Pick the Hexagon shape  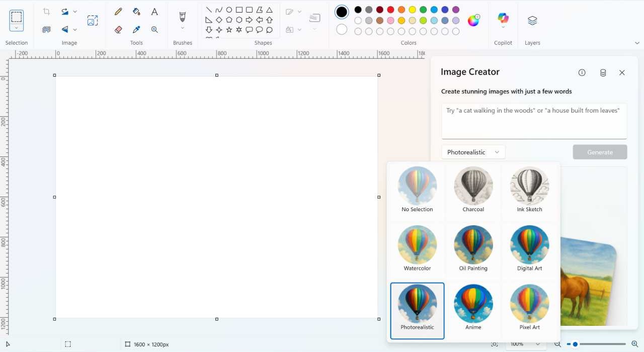tap(239, 20)
